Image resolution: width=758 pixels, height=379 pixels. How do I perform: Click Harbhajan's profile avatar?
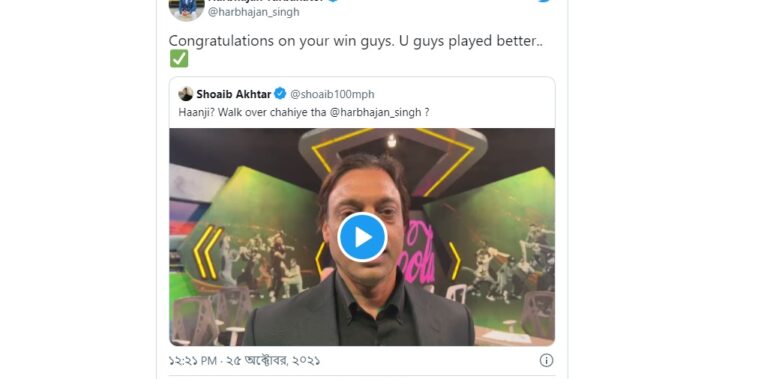186,10
